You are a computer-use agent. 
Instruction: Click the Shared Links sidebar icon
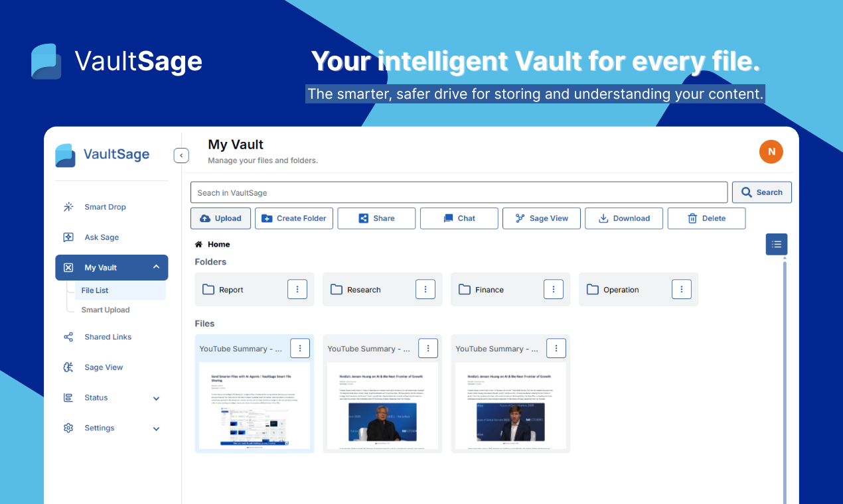68,337
